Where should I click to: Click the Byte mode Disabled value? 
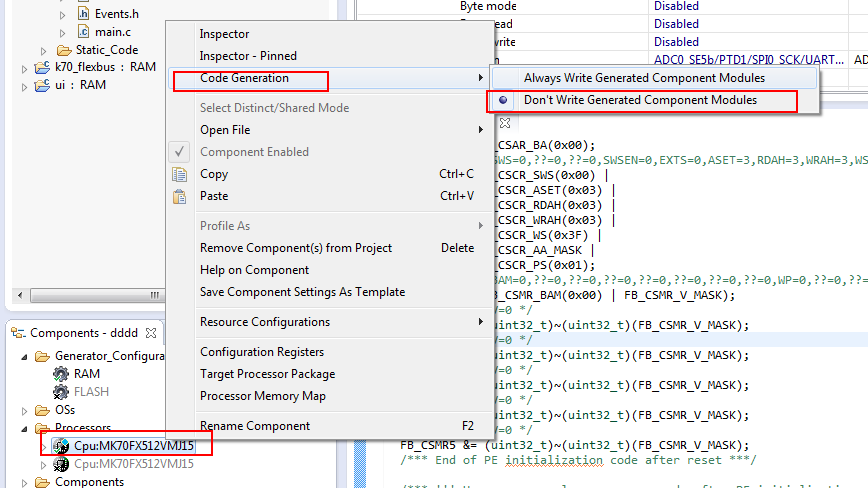click(x=676, y=6)
